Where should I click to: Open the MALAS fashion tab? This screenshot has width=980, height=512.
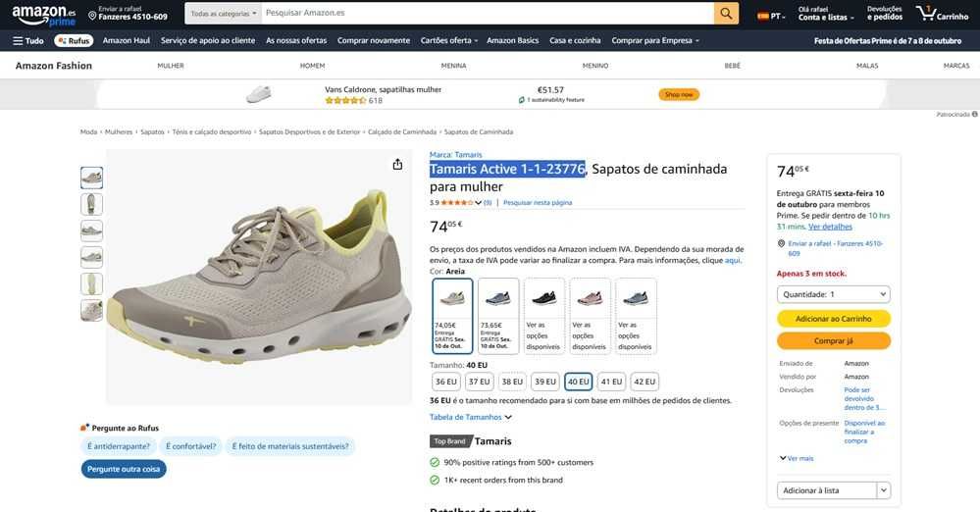867,66
